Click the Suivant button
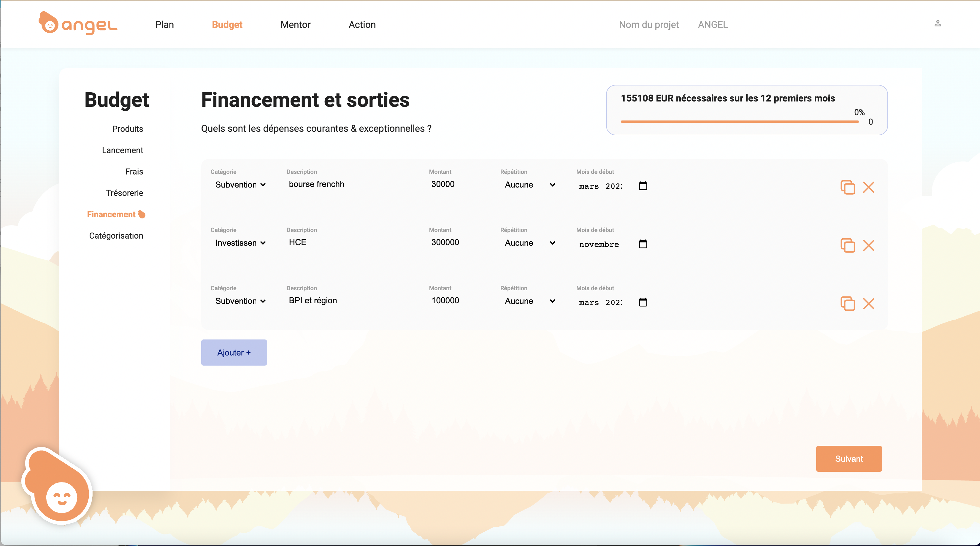This screenshot has width=980, height=546. tap(849, 458)
